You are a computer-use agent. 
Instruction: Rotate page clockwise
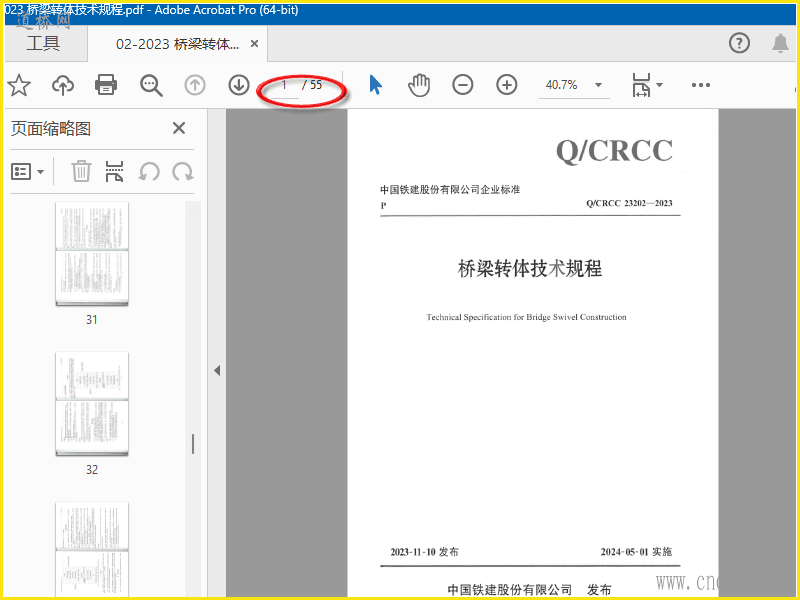coord(182,171)
